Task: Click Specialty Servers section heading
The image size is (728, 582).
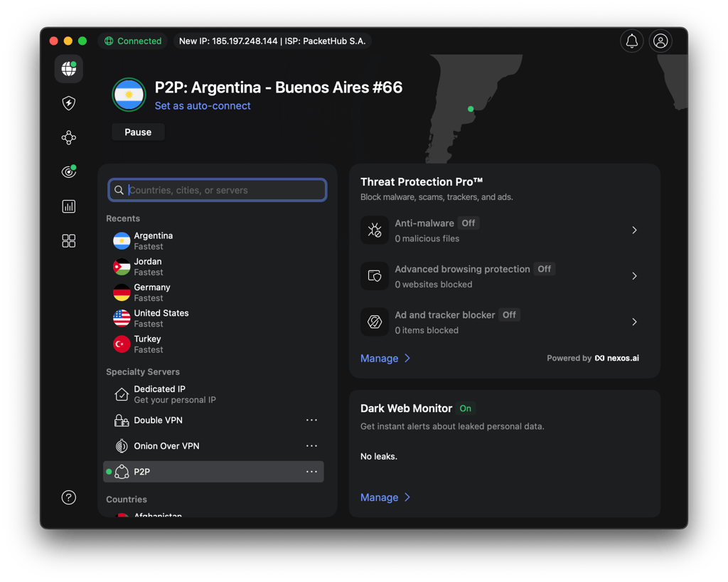Action: pyautogui.click(x=142, y=371)
